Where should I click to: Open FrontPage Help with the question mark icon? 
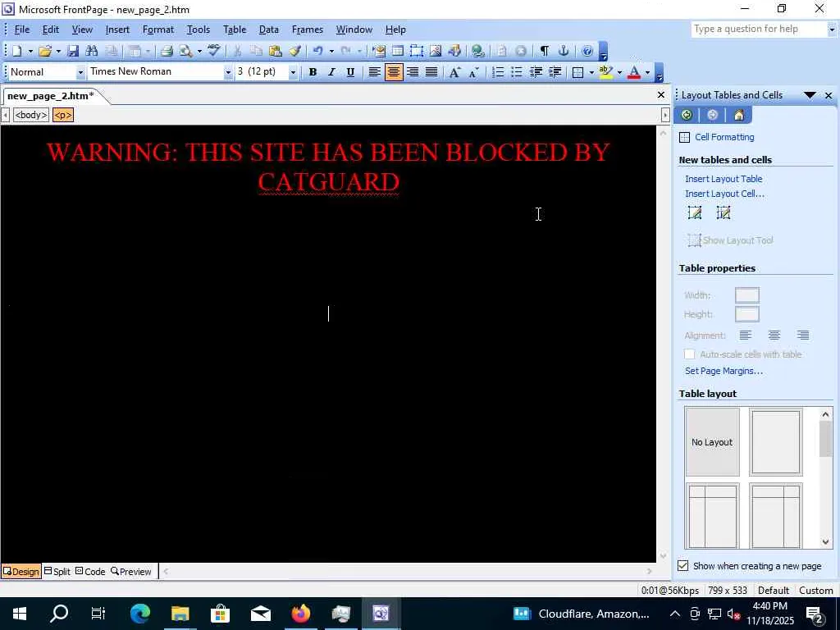(587, 51)
